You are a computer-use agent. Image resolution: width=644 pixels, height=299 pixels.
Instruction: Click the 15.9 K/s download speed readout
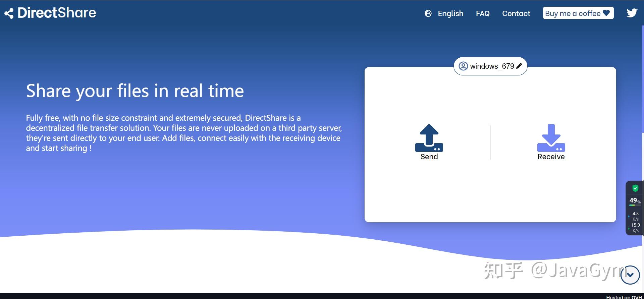click(x=635, y=228)
